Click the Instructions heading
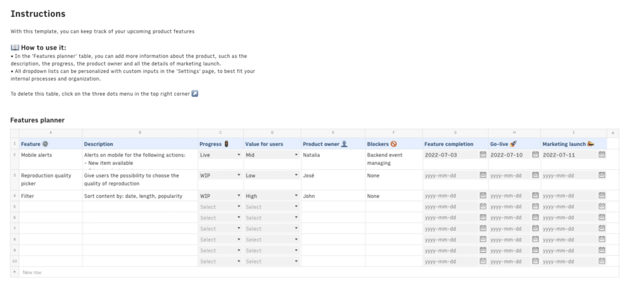Screen dimensions: 644x288 coord(38,14)
